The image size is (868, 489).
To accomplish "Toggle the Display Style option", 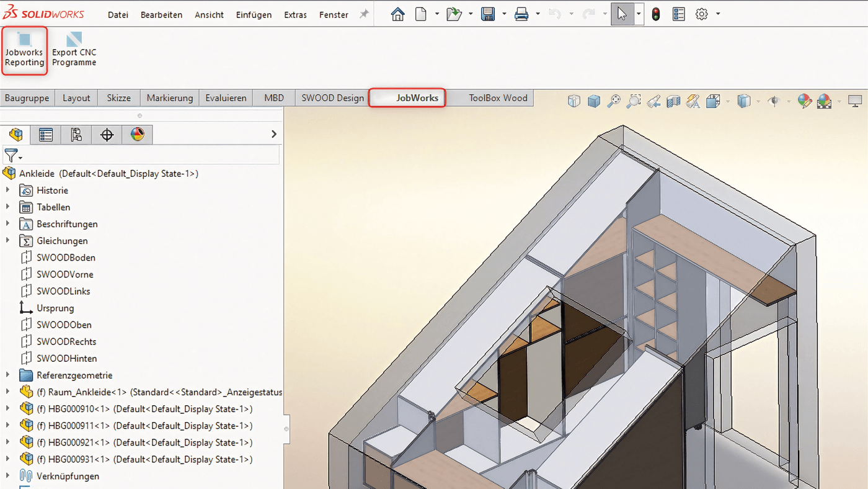I will (x=742, y=101).
